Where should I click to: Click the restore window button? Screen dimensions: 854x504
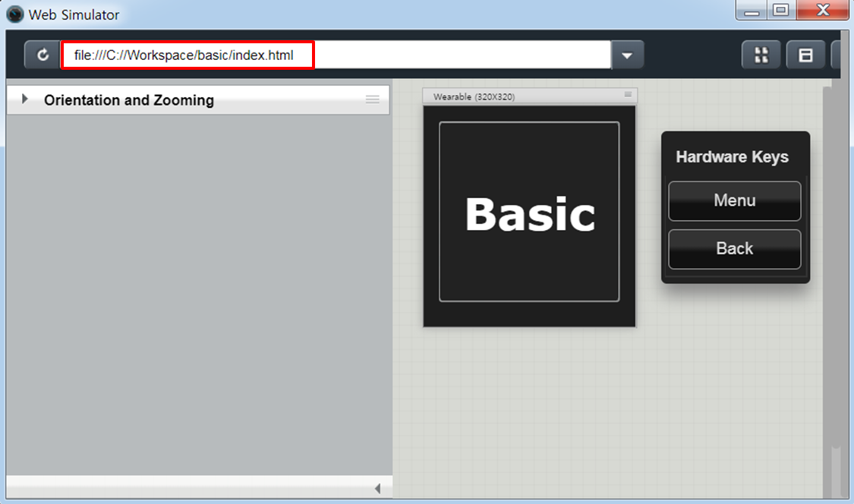(x=781, y=10)
